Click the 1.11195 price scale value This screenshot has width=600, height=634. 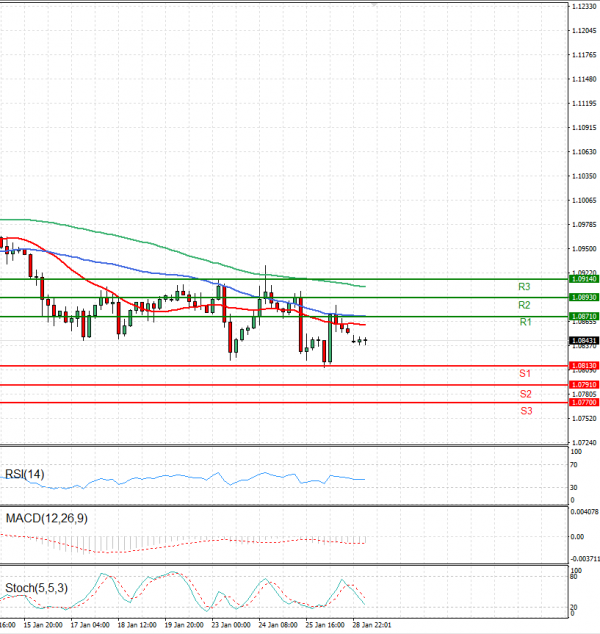584,104
